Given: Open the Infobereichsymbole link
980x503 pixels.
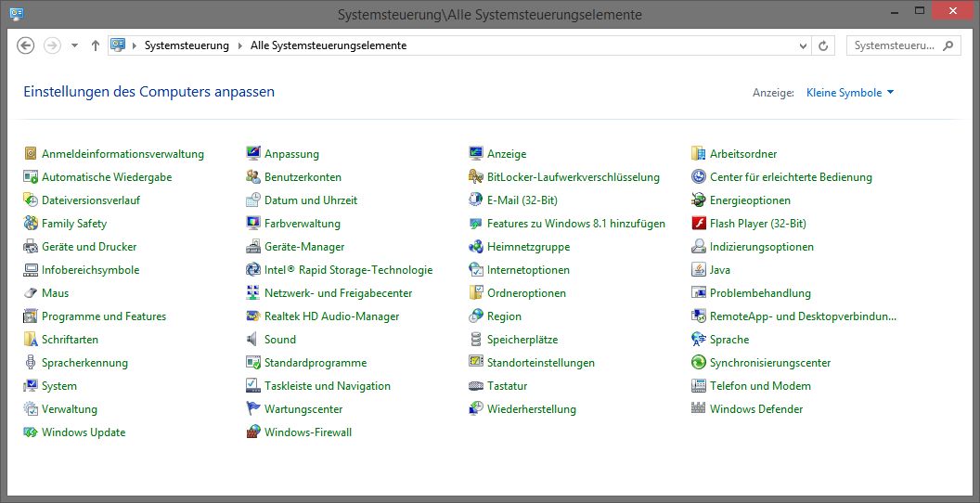Looking at the screenshot, I should (91, 270).
